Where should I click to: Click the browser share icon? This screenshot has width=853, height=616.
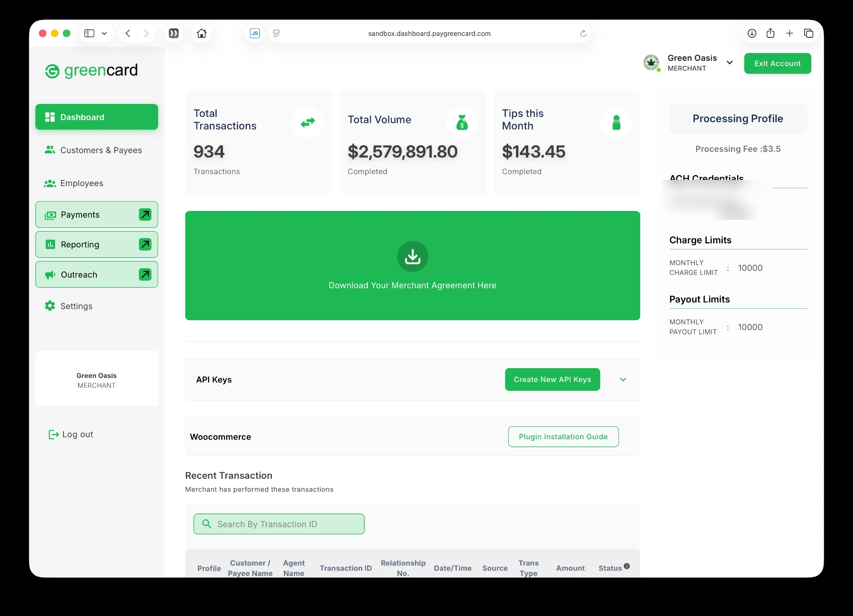point(770,33)
